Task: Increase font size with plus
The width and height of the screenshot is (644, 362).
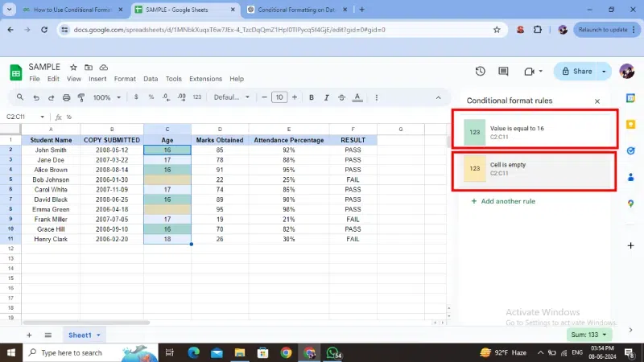Action: click(295, 97)
